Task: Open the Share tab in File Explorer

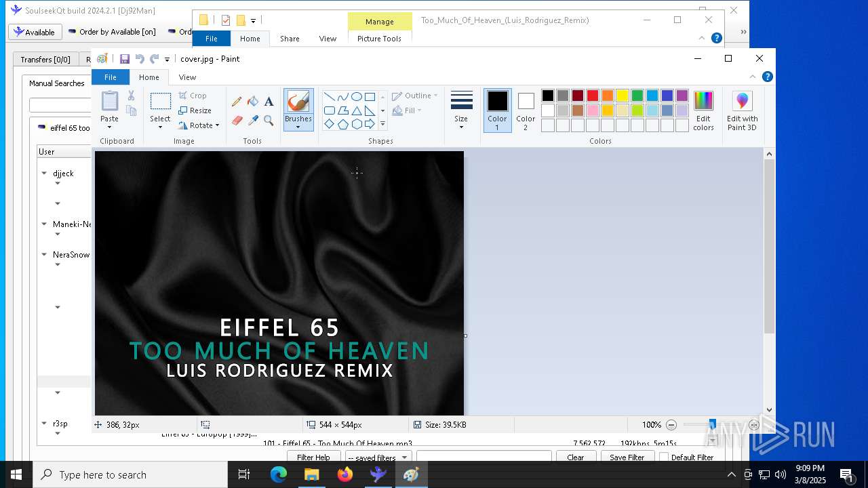Action: [x=290, y=39]
